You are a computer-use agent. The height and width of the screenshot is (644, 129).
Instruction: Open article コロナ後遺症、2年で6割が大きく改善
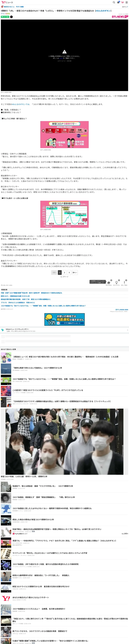pyautogui.click(x=46, y=564)
